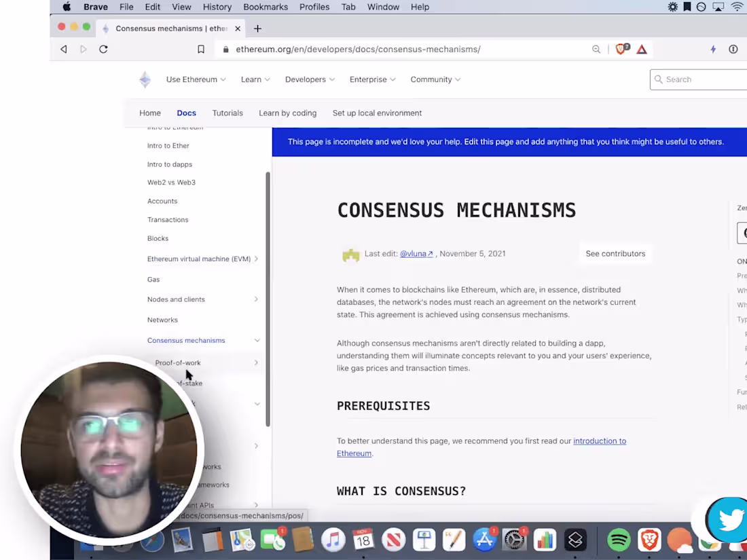This screenshot has height=560, width=747.
Task: Open the App Store from the dock
Action: pos(484,540)
